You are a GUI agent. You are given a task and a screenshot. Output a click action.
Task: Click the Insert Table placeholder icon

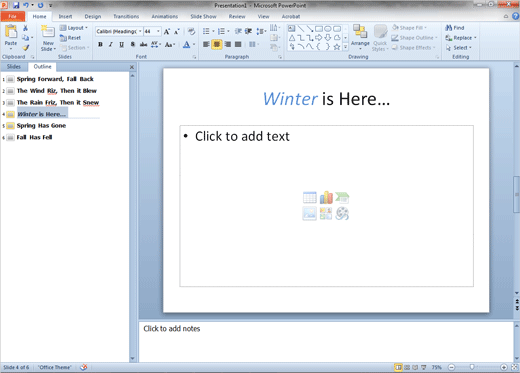pyautogui.click(x=310, y=197)
